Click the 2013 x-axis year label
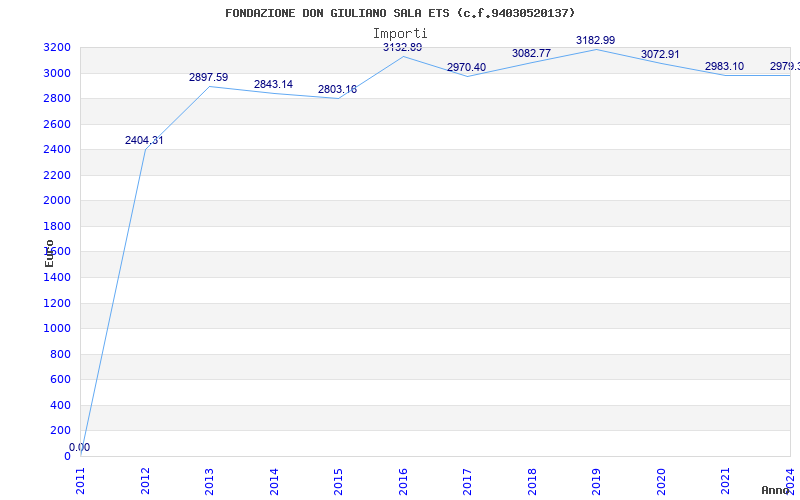This screenshot has width=800, height=500. (210, 481)
